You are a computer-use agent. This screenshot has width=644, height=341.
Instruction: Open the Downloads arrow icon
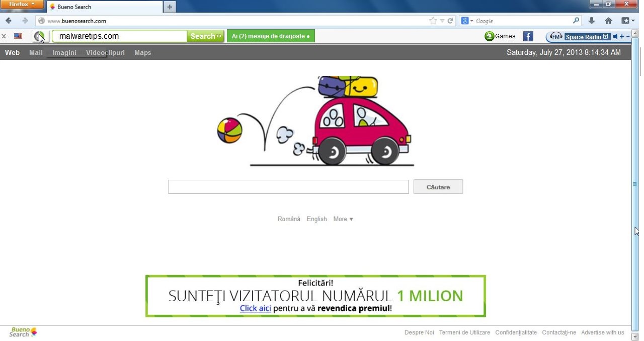point(592,21)
